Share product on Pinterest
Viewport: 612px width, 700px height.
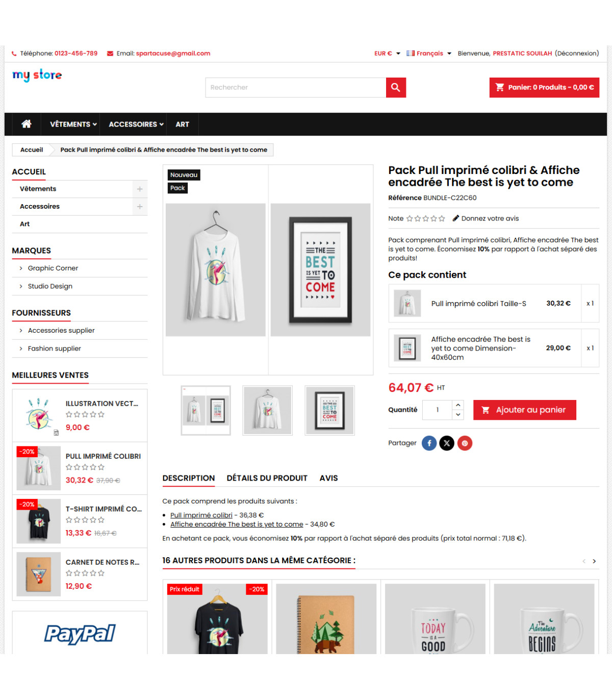click(x=465, y=443)
